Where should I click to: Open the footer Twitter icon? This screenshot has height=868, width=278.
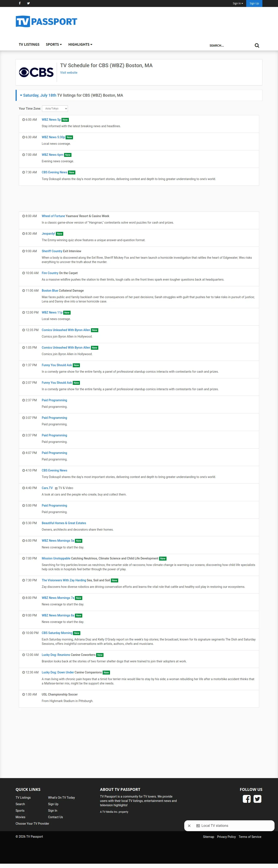(257, 799)
